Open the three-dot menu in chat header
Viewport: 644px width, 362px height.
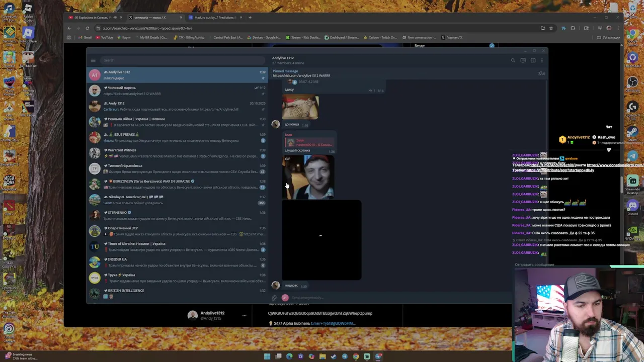pyautogui.click(x=542, y=60)
